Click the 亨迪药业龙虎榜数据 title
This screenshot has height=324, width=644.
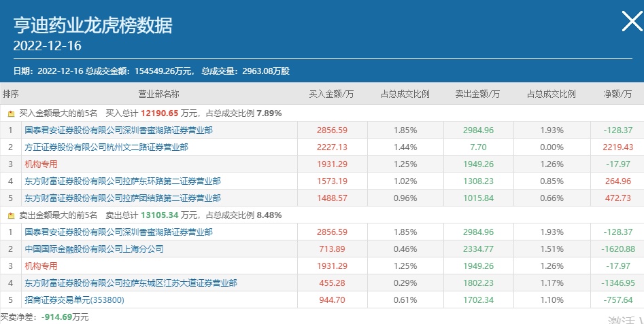pyautogui.click(x=93, y=25)
